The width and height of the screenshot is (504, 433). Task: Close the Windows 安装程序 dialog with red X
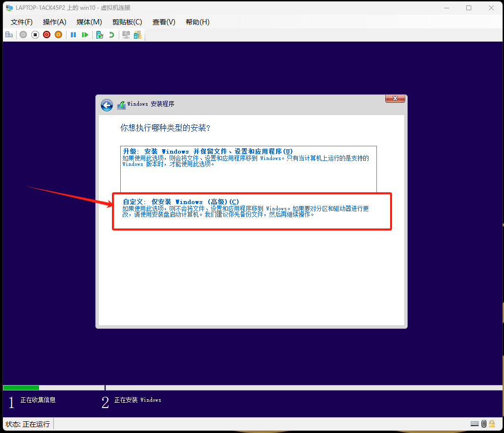(x=395, y=98)
